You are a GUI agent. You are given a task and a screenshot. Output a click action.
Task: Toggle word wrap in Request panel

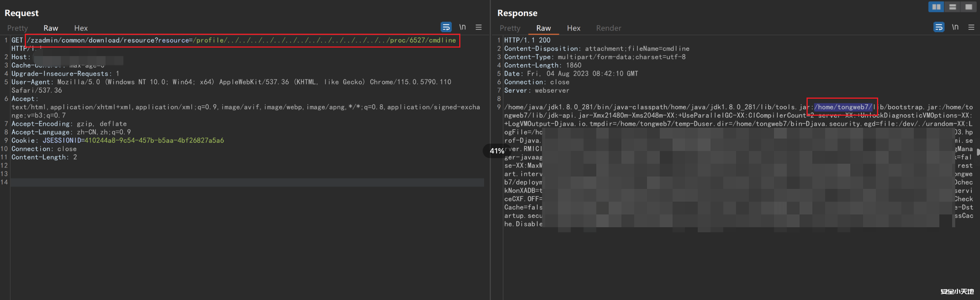pos(446,27)
